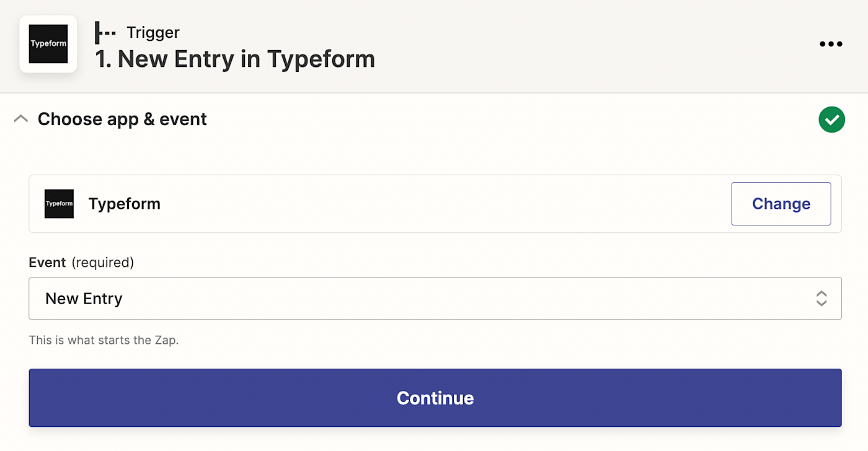Click the Trigger step glyph icon
This screenshot has height=451, width=868.
(105, 32)
